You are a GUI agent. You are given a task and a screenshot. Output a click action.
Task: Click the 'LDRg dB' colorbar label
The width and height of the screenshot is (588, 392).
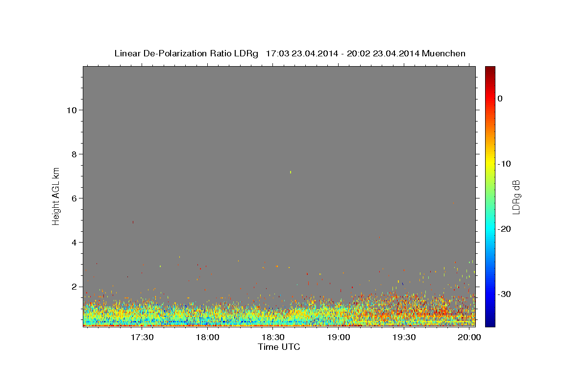(516, 197)
